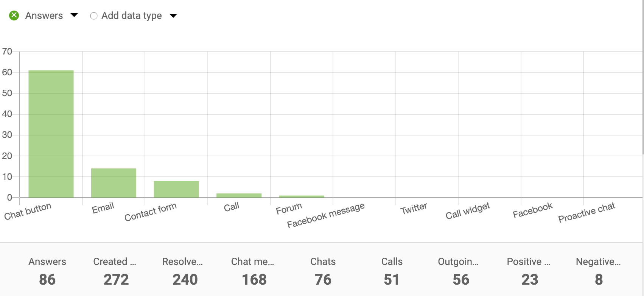Viewport: 644px width, 296px height.
Task: Open the Answers dropdown menu
Action: coord(75,15)
